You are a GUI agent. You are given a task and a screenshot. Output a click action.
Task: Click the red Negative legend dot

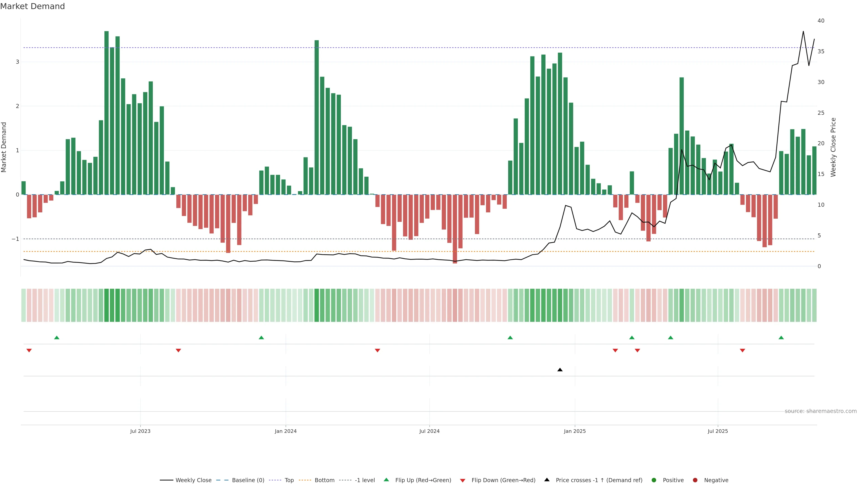pyautogui.click(x=695, y=480)
